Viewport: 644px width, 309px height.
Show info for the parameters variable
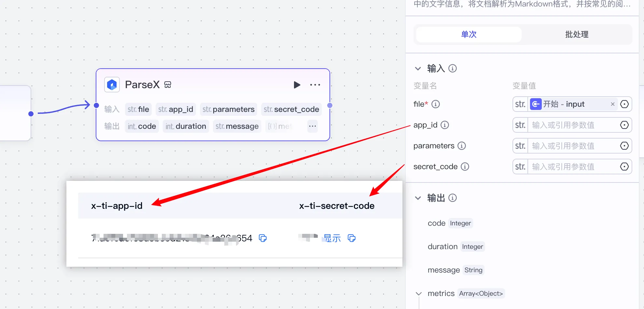(x=462, y=146)
